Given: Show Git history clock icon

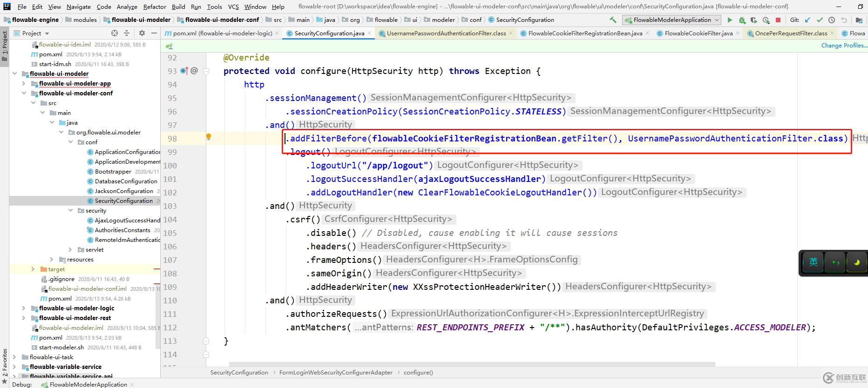Looking at the screenshot, I should coord(832,20).
